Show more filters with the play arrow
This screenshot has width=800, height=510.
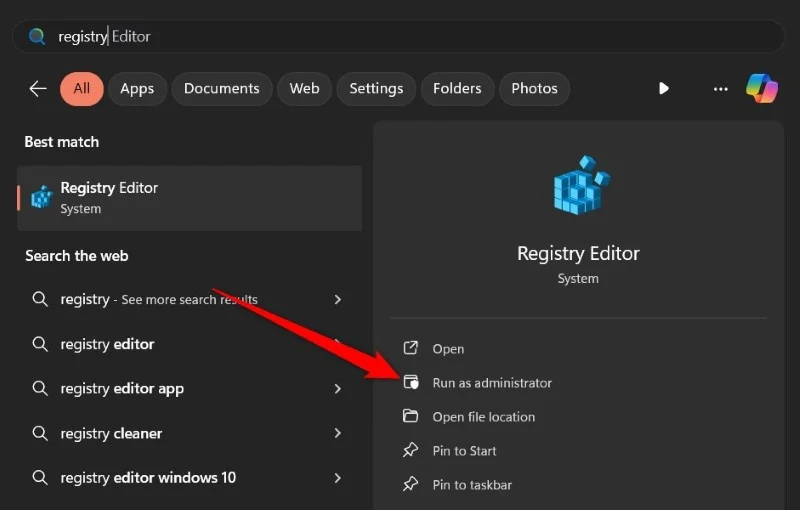pyautogui.click(x=663, y=89)
